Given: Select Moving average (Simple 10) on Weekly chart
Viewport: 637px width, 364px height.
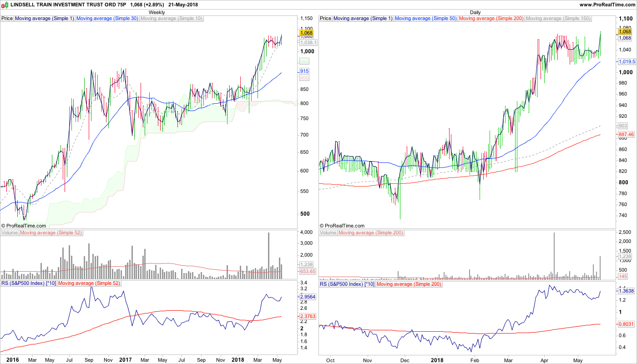Looking at the screenshot, I should tap(172, 19).
